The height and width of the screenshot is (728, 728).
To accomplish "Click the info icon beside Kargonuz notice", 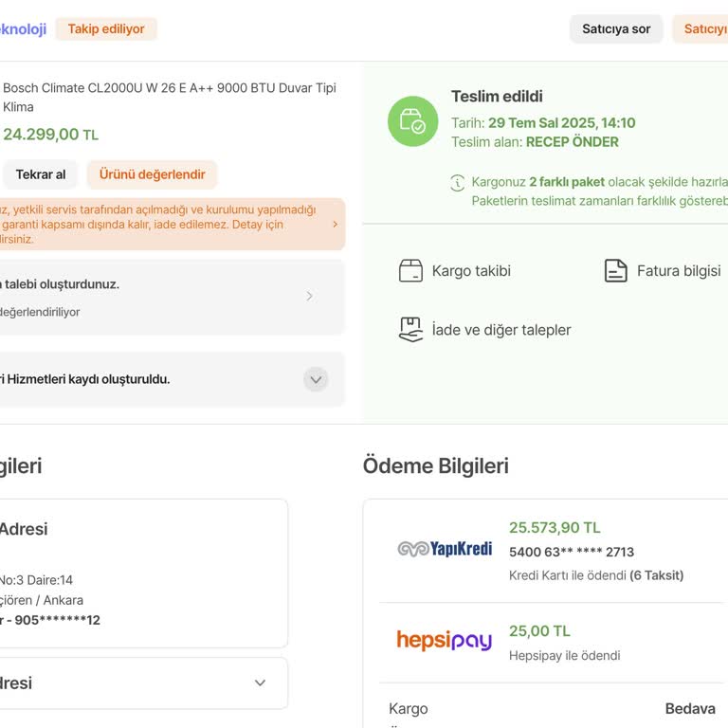I will 458,182.
